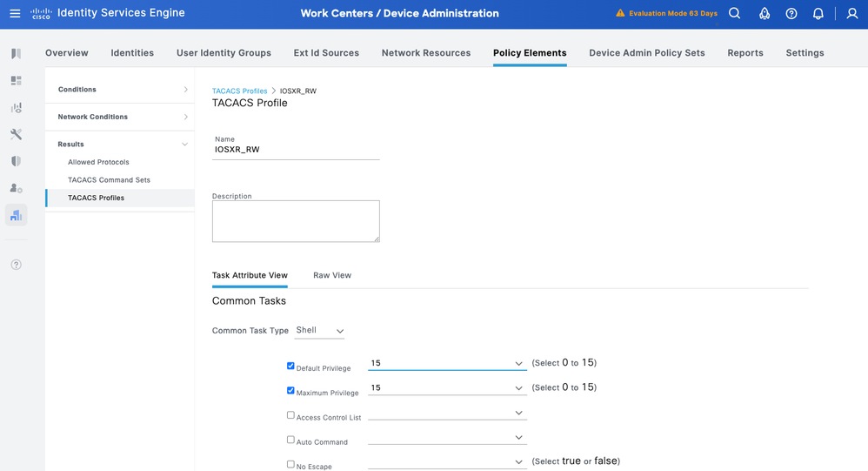Open the Maximum Privilege value dropdown
This screenshot has height=471, width=868.
[447, 387]
